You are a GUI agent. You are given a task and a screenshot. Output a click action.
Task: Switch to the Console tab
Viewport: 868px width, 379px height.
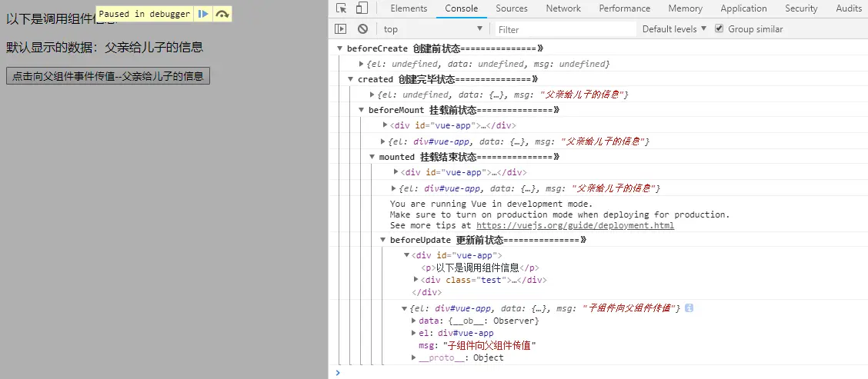(461, 8)
